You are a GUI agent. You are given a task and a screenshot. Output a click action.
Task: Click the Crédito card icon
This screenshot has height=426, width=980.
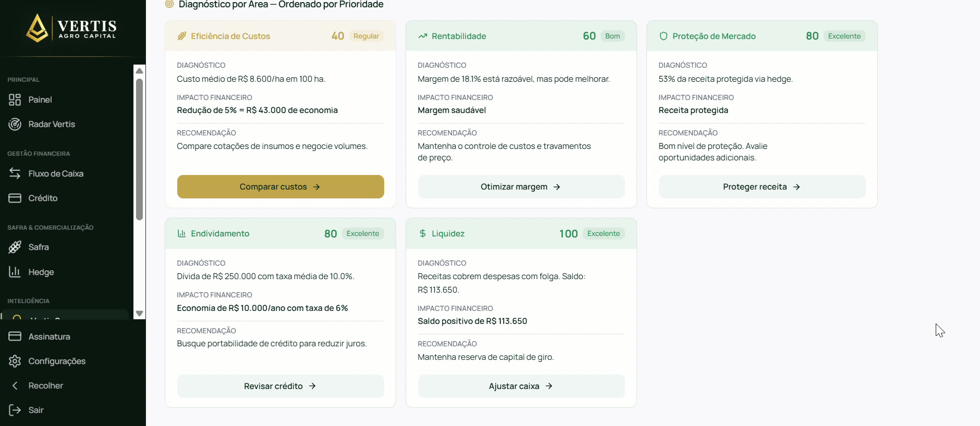point(15,198)
